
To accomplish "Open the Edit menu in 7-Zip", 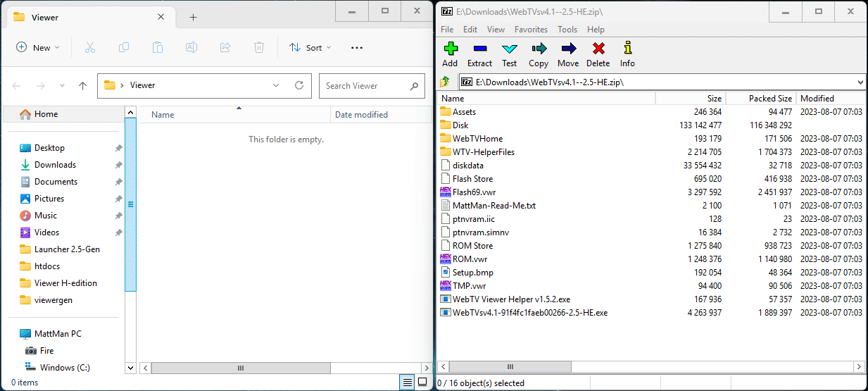I will 470,30.
